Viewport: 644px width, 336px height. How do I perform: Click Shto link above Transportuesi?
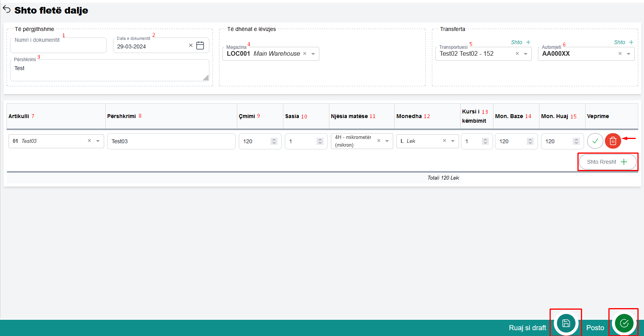click(x=521, y=42)
